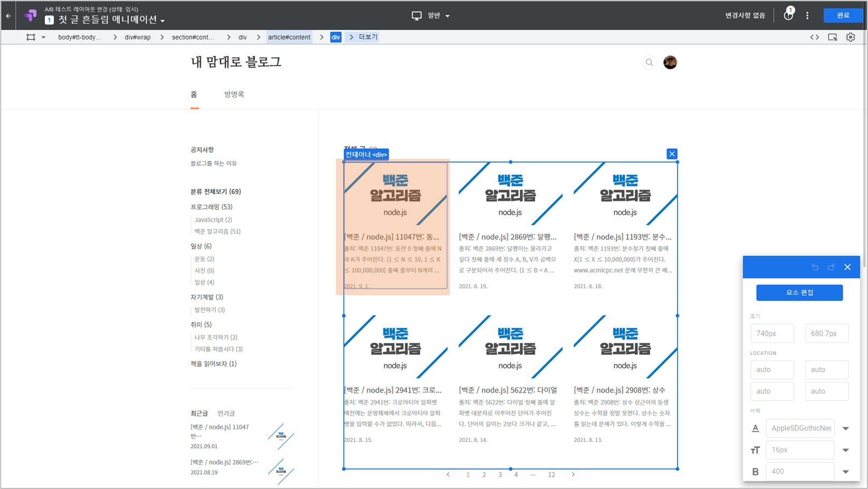
Task: Open the 400 font weight dropdown arrow
Action: [x=846, y=471]
